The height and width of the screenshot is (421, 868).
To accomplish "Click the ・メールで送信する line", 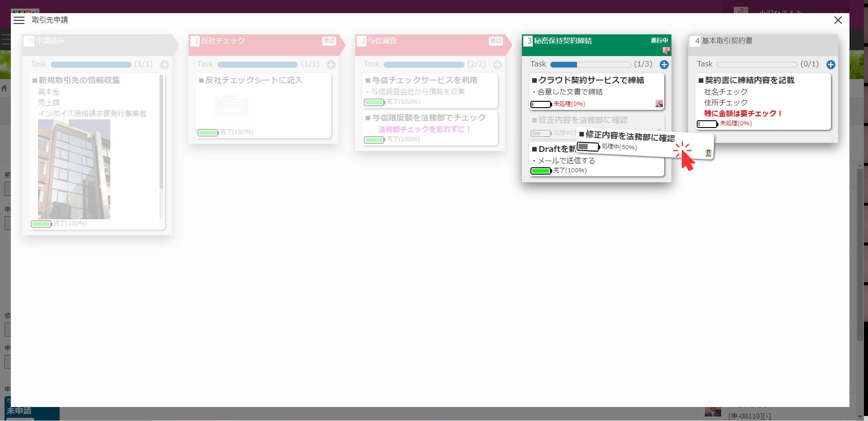I will point(563,161).
